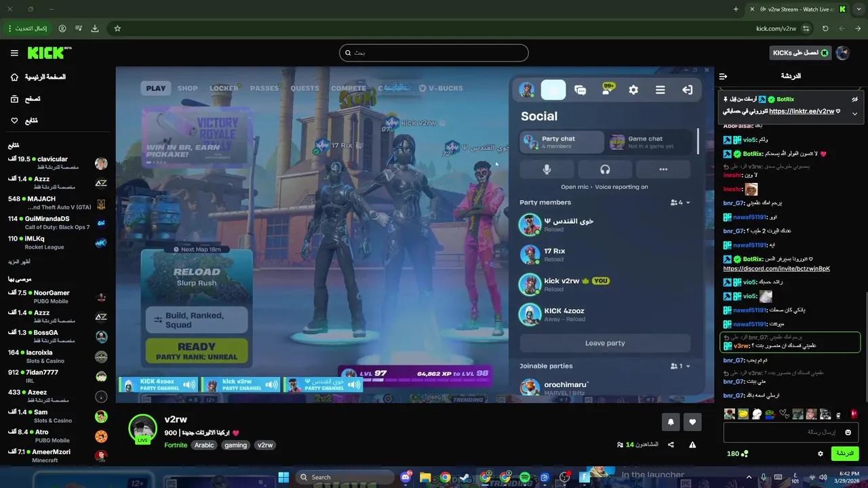Click the chat message input field
Screen dimensions: 868x488
pyautogui.click(x=790, y=432)
